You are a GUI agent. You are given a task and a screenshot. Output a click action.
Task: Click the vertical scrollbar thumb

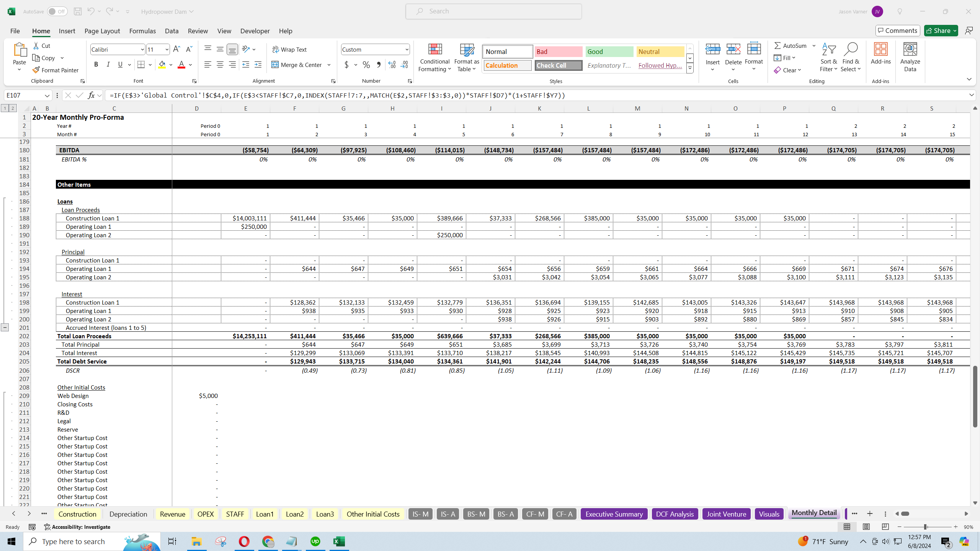[x=975, y=396]
